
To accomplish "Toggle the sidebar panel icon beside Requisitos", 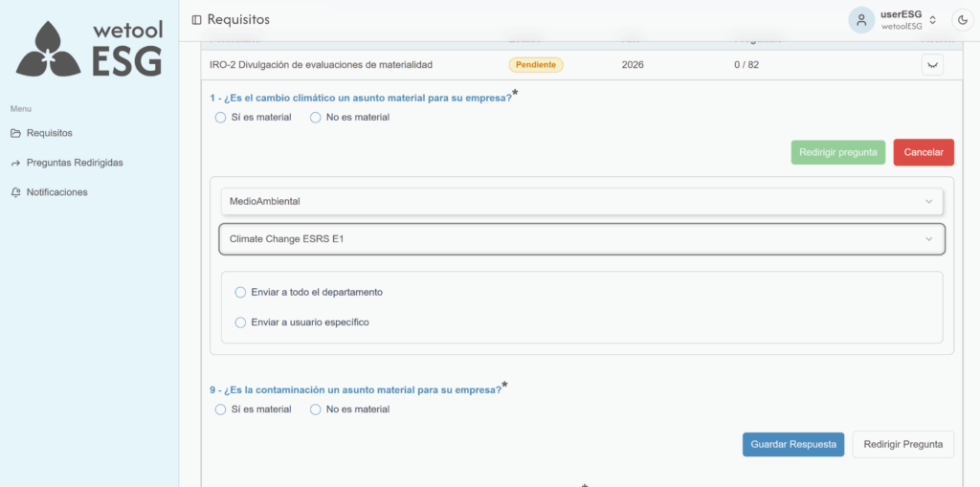I will pos(196,19).
